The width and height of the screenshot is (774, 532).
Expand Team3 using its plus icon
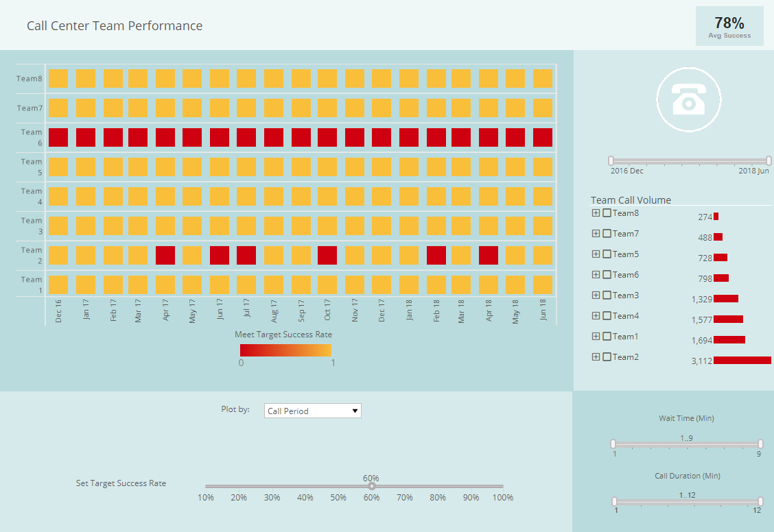click(596, 295)
